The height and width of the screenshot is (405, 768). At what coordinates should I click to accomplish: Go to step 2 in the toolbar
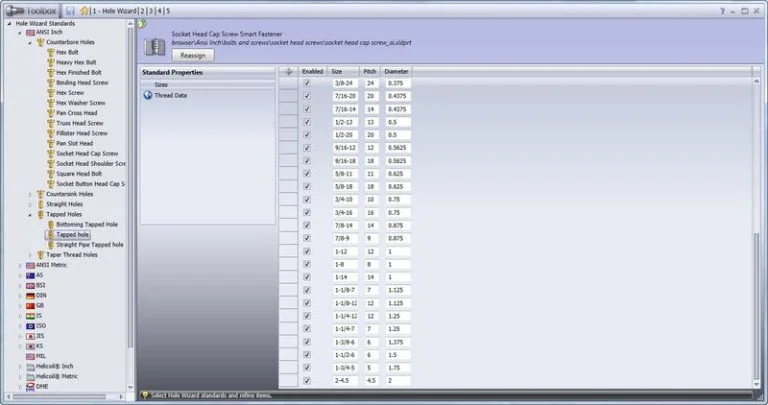click(143, 10)
